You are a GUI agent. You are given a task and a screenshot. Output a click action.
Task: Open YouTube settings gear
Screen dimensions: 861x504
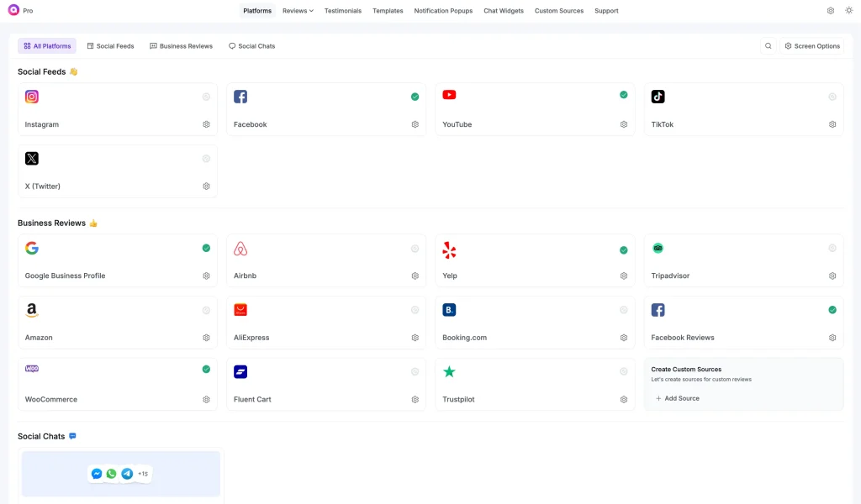click(624, 124)
